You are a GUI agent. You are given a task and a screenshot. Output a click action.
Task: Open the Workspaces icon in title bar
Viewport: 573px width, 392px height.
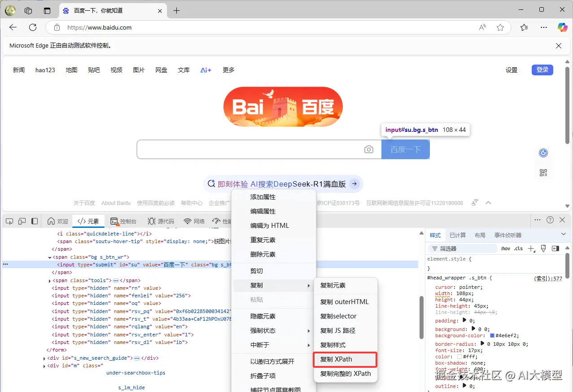[x=28, y=10]
